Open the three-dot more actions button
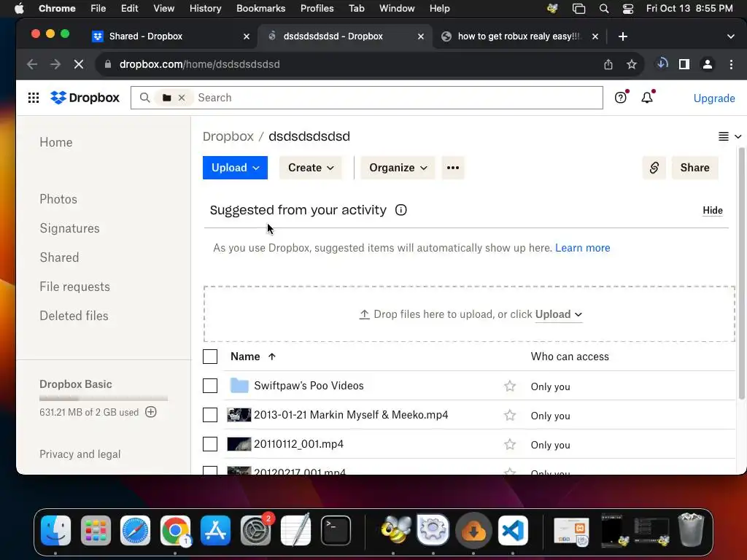The image size is (747, 560). pos(453,168)
